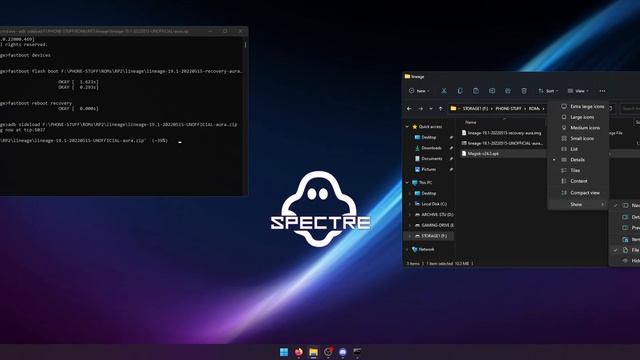Click the Explorer Forward arrow

[x=420, y=109]
